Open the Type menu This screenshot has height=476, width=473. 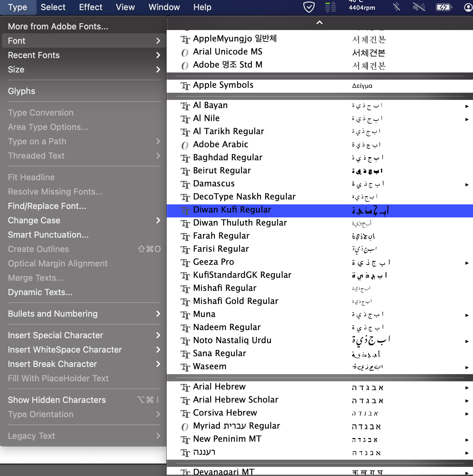click(x=18, y=7)
